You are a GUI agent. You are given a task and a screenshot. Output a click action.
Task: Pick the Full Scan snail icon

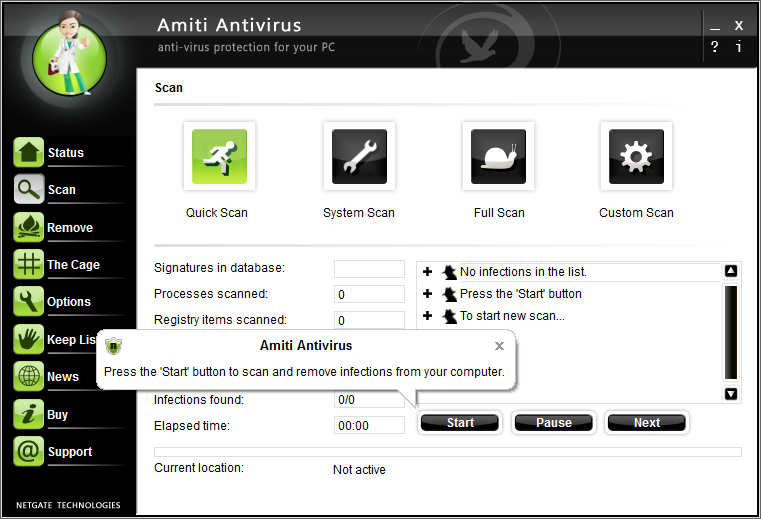[497, 157]
